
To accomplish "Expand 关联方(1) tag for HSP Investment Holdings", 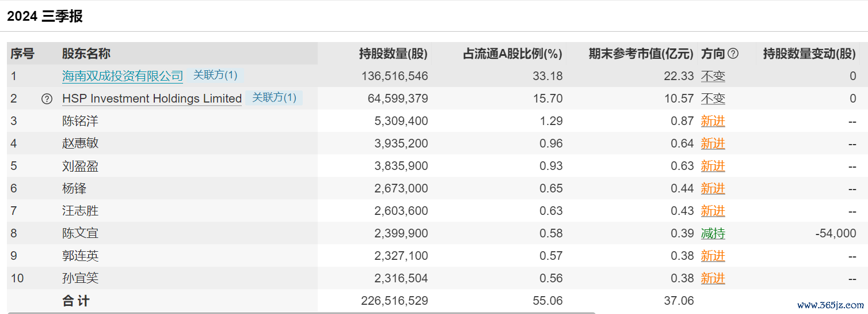I will 274,97.
